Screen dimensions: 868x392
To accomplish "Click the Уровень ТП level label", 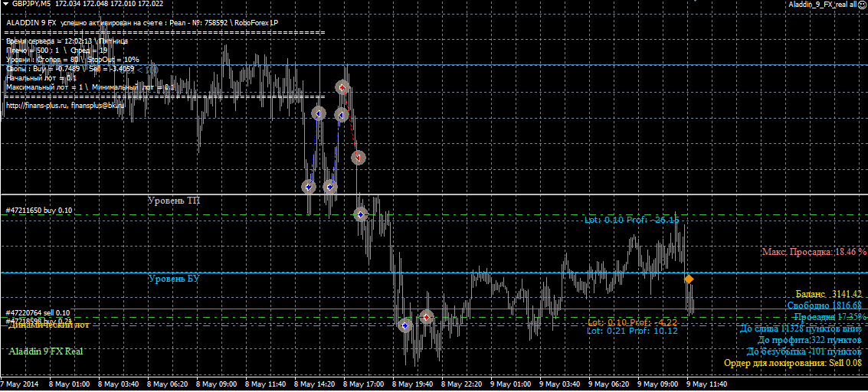I will coord(173,201).
